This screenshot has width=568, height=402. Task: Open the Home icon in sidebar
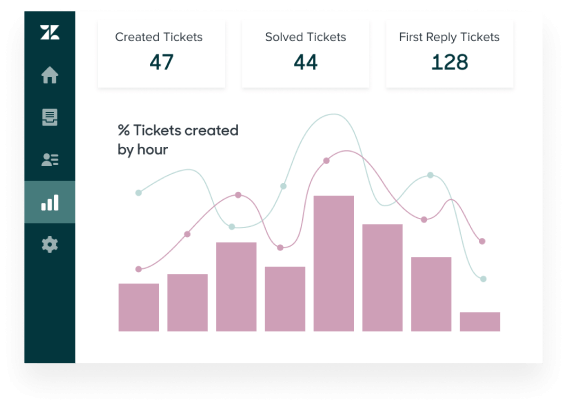click(50, 75)
